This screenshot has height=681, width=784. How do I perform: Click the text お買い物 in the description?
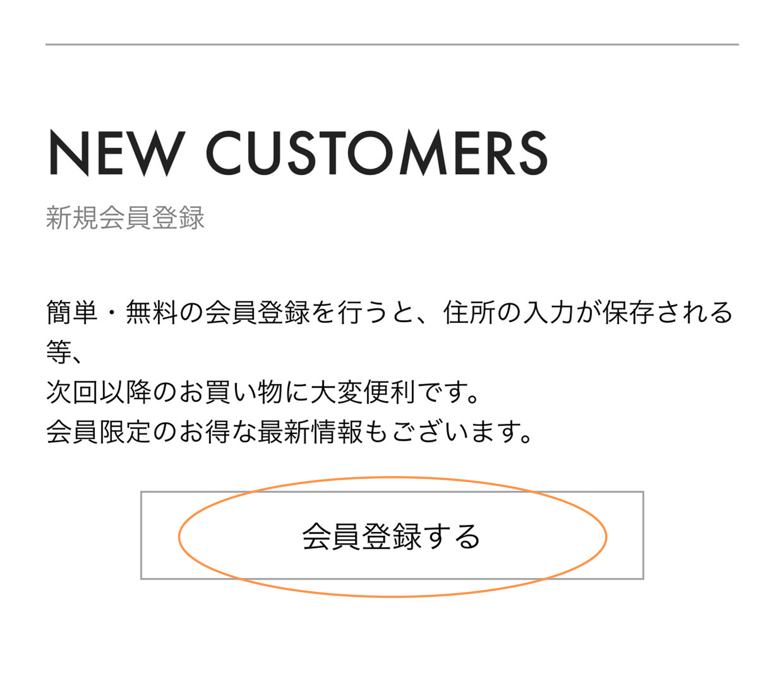click(231, 392)
